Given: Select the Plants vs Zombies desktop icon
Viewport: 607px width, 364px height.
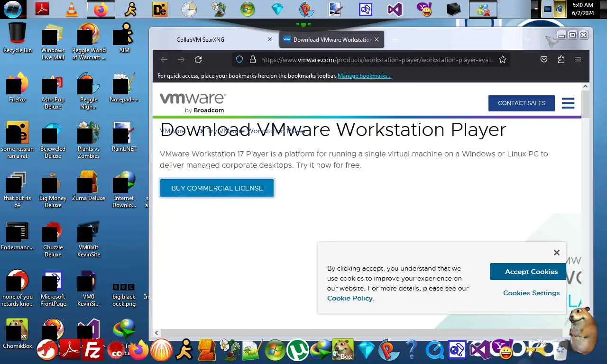Looking at the screenshot, I should pyautogui.click(x=89, y=140).
